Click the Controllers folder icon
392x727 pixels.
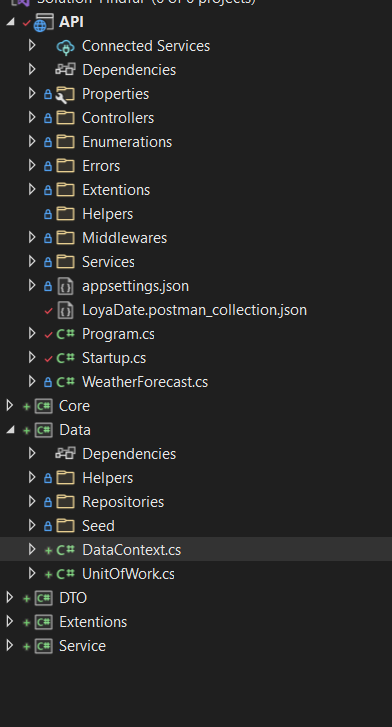coord(65,118)
